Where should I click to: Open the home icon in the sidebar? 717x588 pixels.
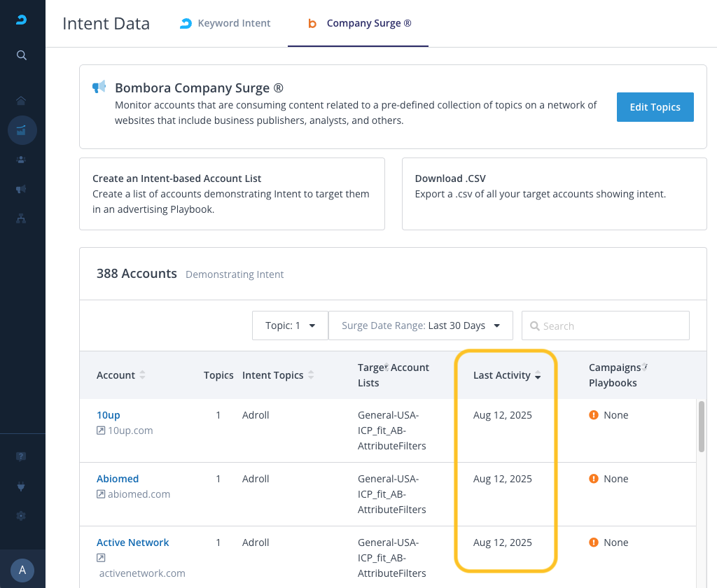click(22, 100)
